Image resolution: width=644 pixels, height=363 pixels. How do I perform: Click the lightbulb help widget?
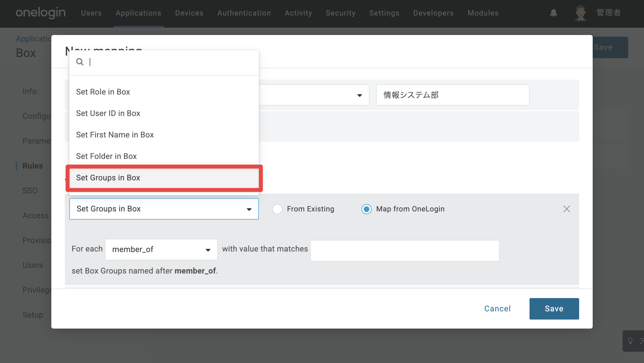pyautogui.click(x=630, y=341)
